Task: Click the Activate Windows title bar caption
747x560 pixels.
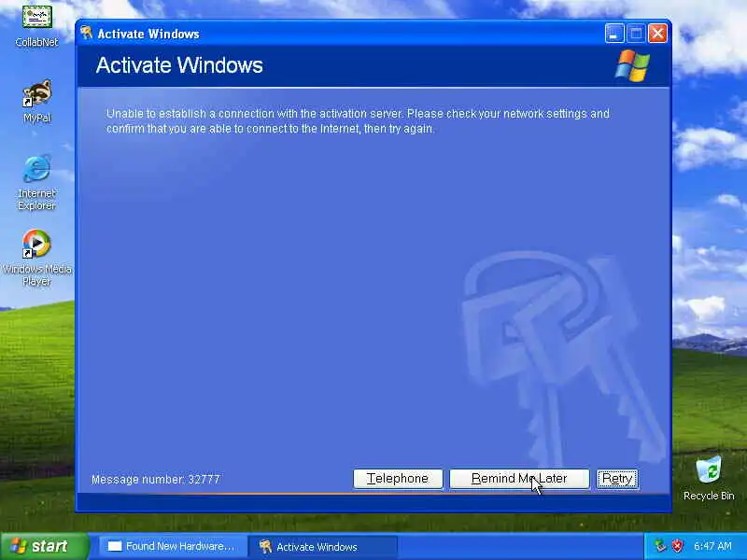Action: 148,34
